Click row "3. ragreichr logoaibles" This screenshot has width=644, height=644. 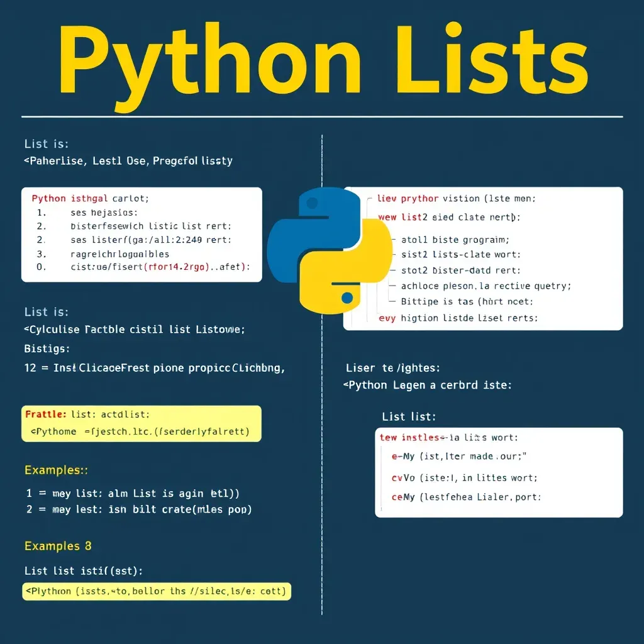(x=103, y=254)
